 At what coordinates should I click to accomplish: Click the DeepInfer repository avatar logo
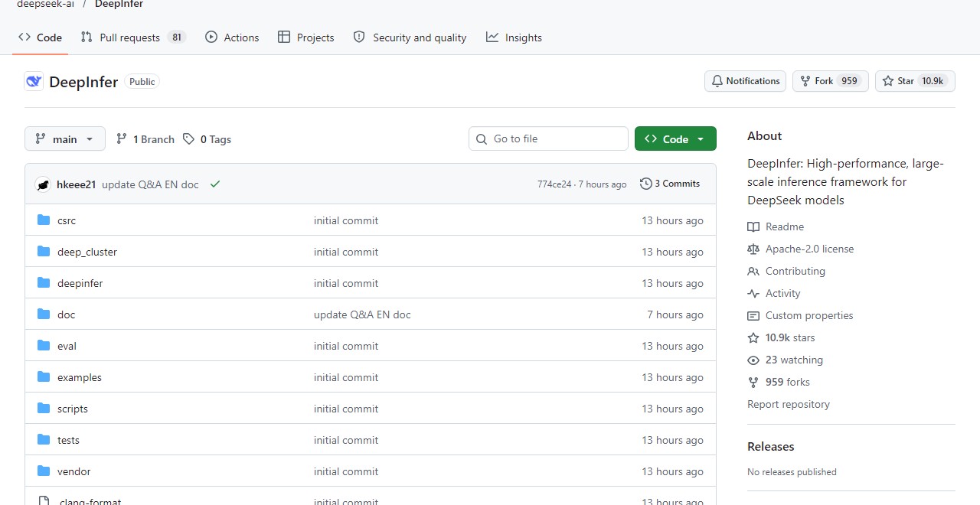pos(34,81)
